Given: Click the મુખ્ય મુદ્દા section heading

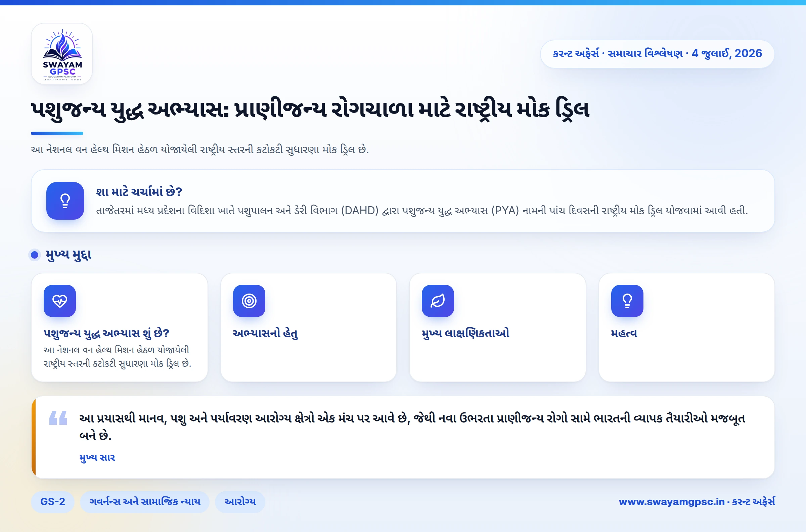Looking at the screenshot, I should tap(69, 255).
